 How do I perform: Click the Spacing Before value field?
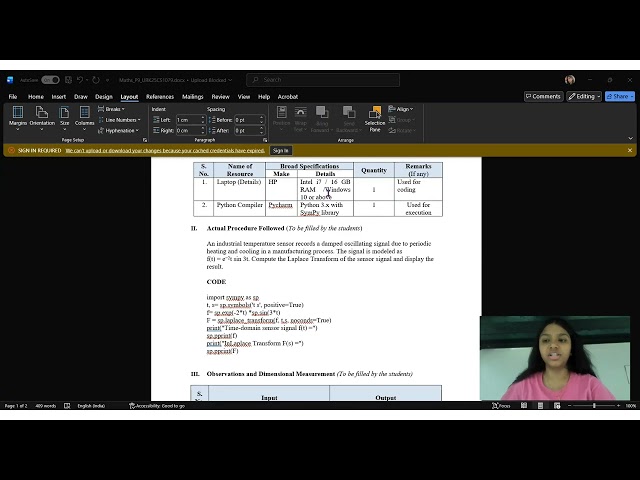247,120
